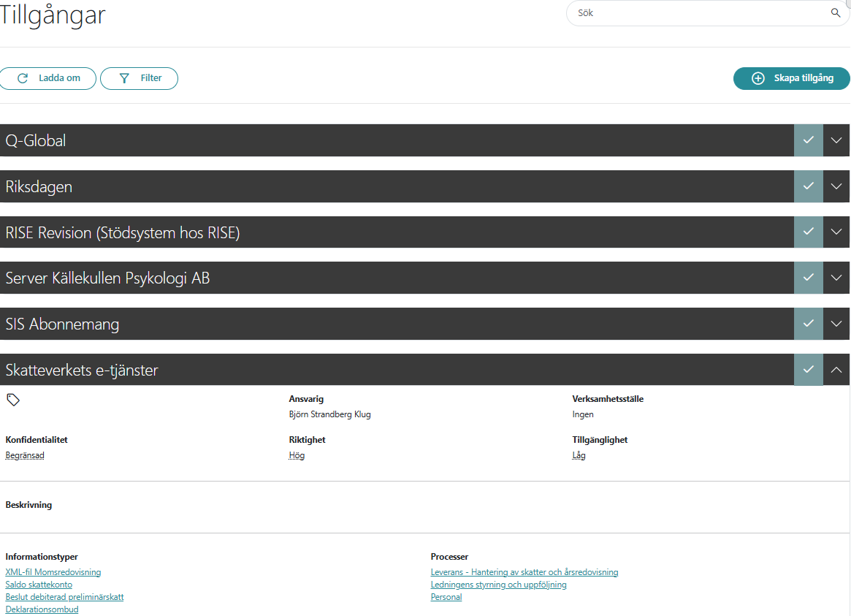Toggle checkmark on Server Källekullen Psykologi AB
Viewport: 851px width, 616px height.
808,278
